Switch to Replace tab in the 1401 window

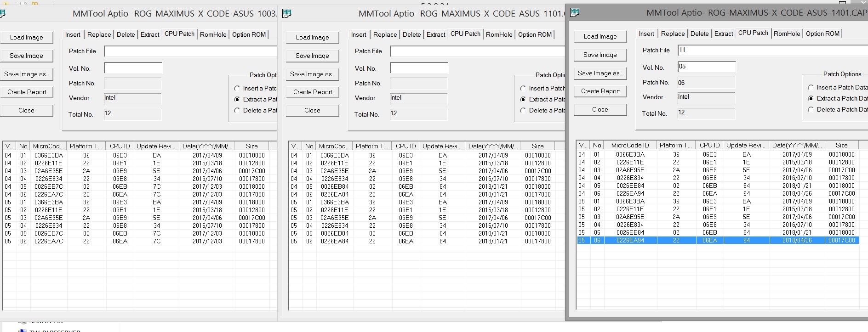click(673, 34)
